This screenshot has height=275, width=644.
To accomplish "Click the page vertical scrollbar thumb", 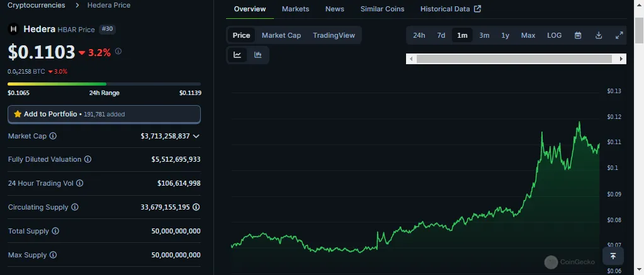I will [640, 30].
